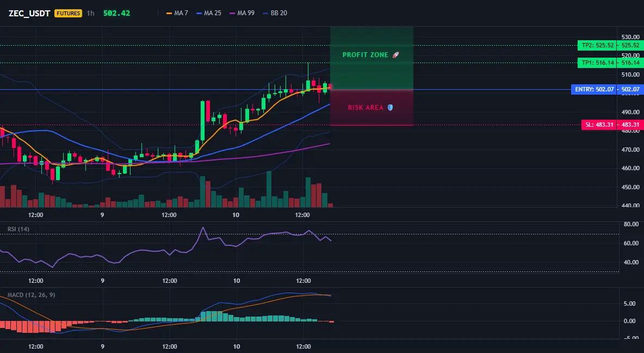The image size is (644, 353).
Task: Click the TP1: 516.14 price tag
Action: tap(596, 63)
